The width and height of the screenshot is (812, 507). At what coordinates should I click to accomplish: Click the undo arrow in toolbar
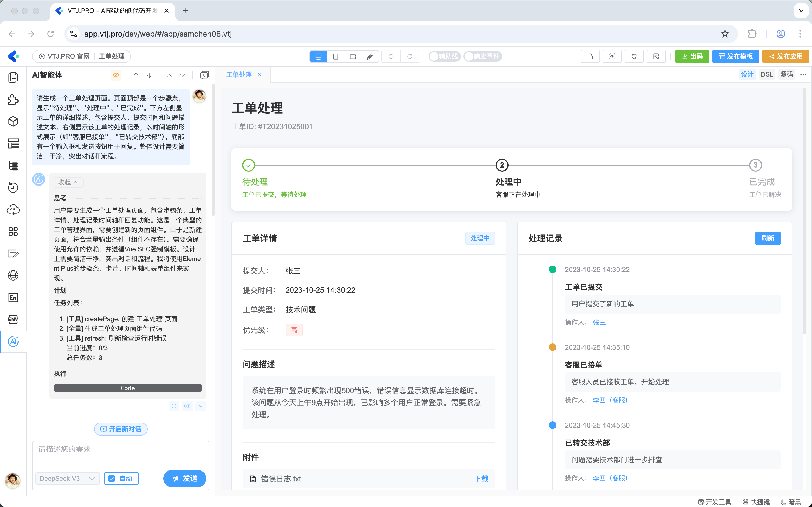click(x=391, y=56)
